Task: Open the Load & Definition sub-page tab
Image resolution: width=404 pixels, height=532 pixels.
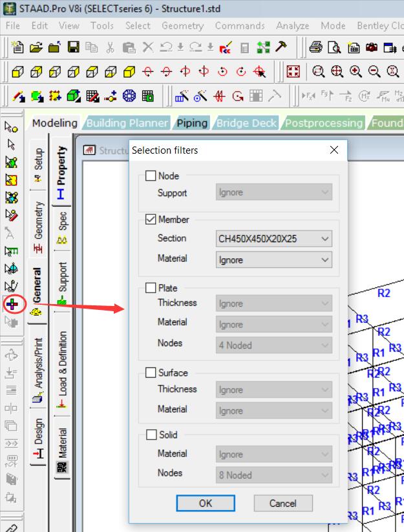Action: 63,368
